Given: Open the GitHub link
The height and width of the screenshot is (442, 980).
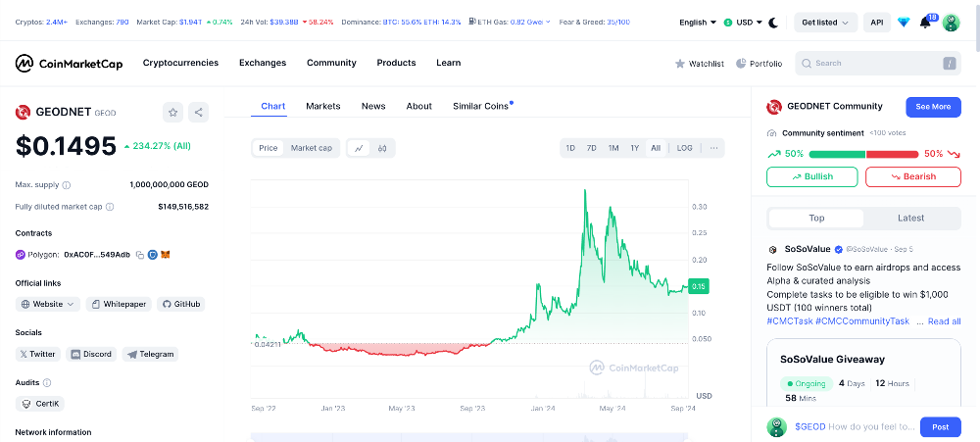Looking at the screenshot, I should pos(181,305).
